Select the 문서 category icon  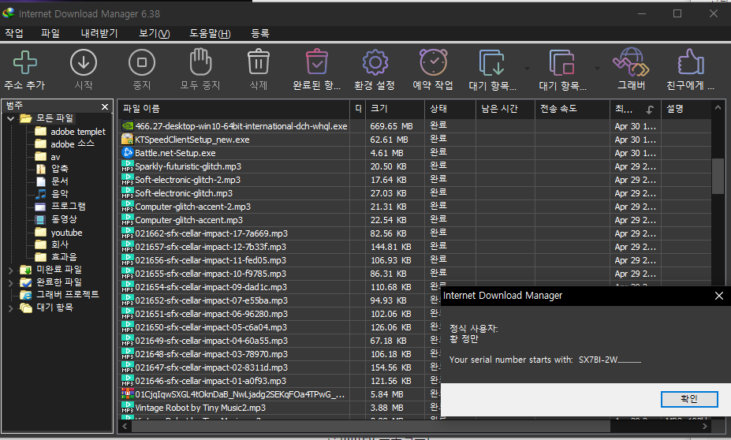pos(41,182)
